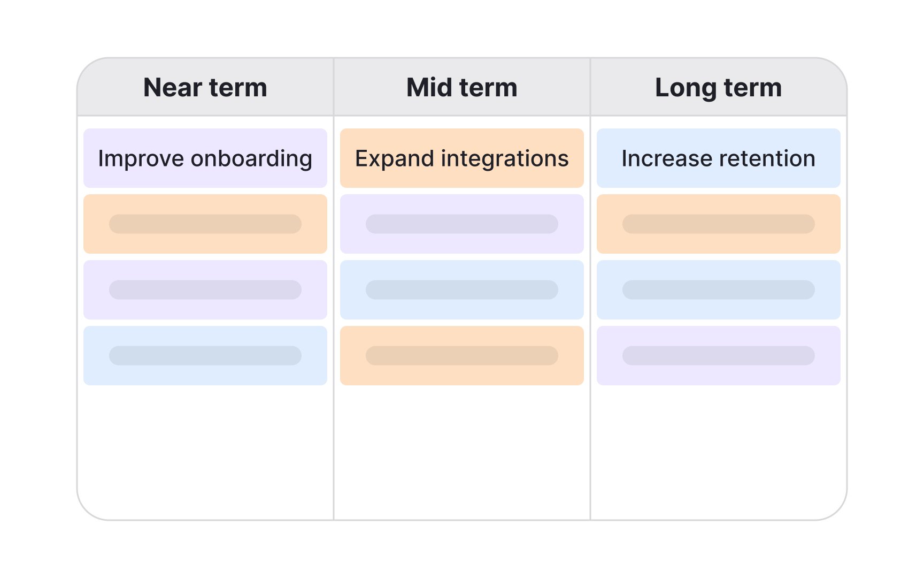924x578 pixels.
Task: Select blank blue card in Mid term column
Action: pos(462,290)
